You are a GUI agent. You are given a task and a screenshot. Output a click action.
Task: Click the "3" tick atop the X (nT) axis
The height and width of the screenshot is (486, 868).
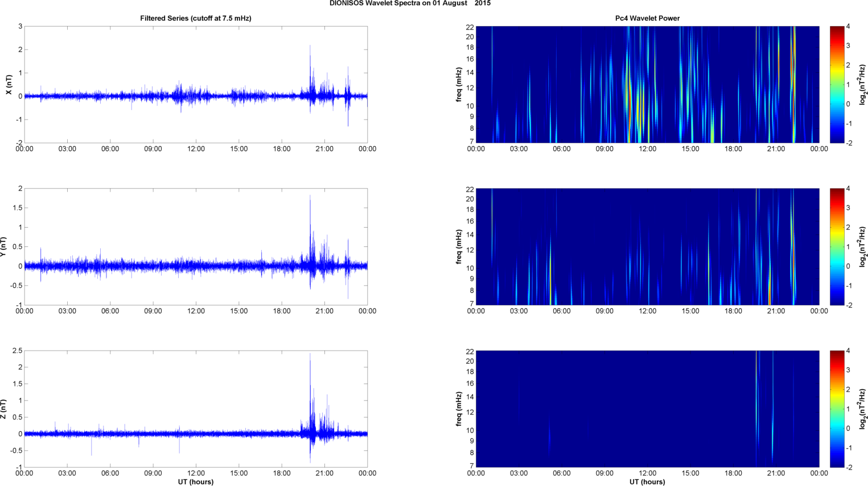(x=20, y=27)
